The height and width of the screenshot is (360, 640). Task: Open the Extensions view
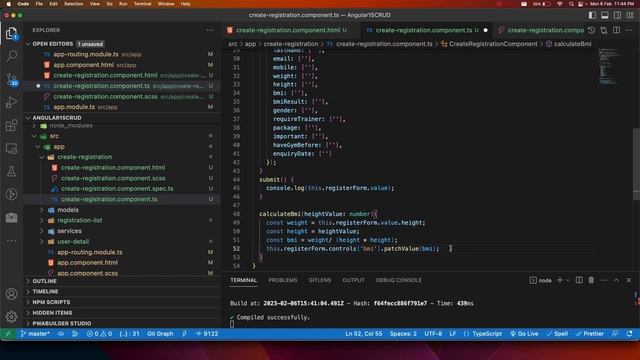click(x=11, y=125)
